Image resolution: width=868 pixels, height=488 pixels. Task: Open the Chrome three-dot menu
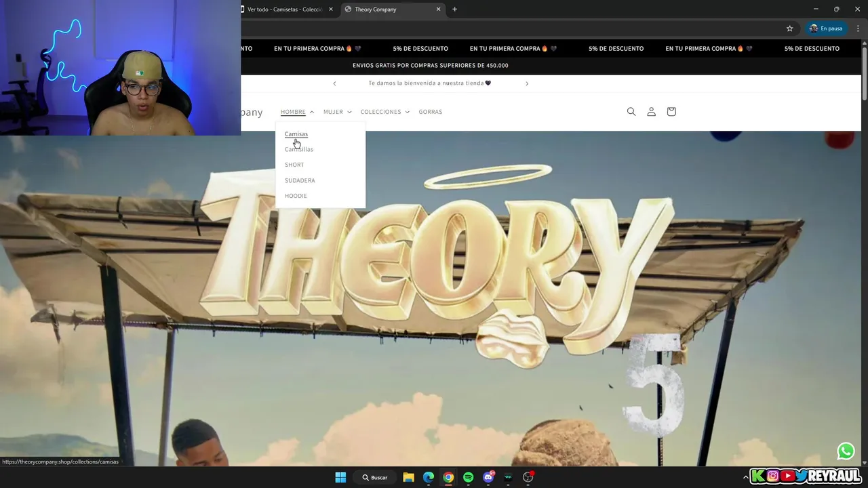858,28
